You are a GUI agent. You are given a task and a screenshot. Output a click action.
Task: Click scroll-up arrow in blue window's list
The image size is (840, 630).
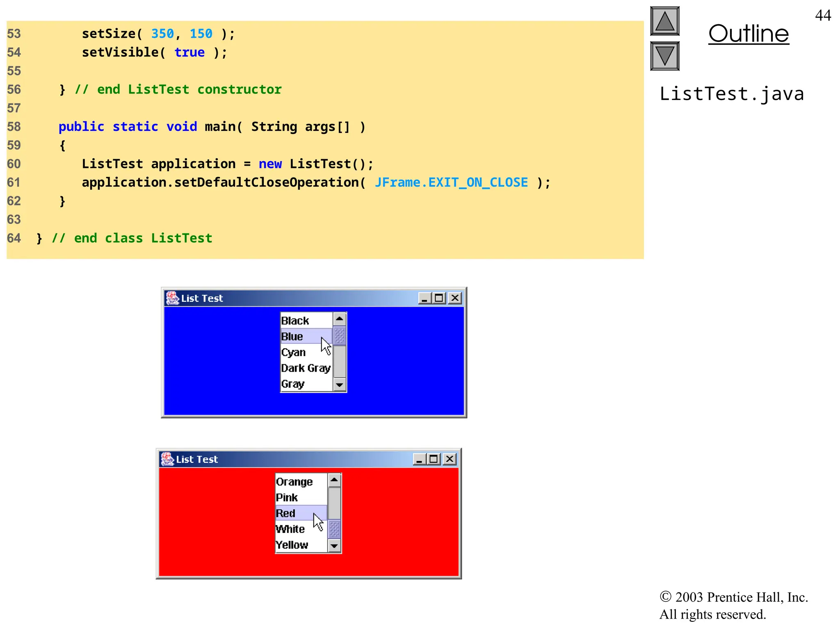point(340,319)
